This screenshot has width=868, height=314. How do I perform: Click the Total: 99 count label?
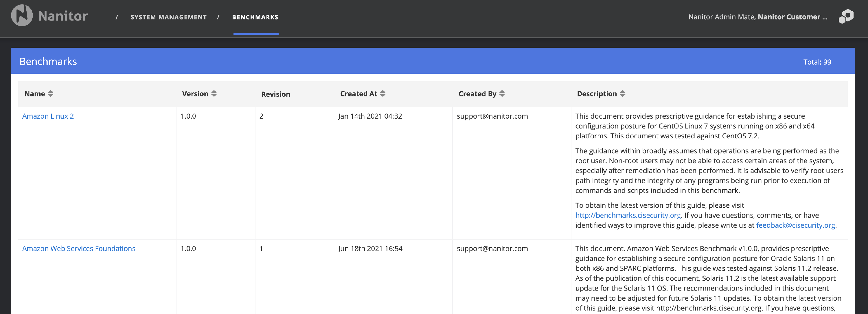(817, 62)
